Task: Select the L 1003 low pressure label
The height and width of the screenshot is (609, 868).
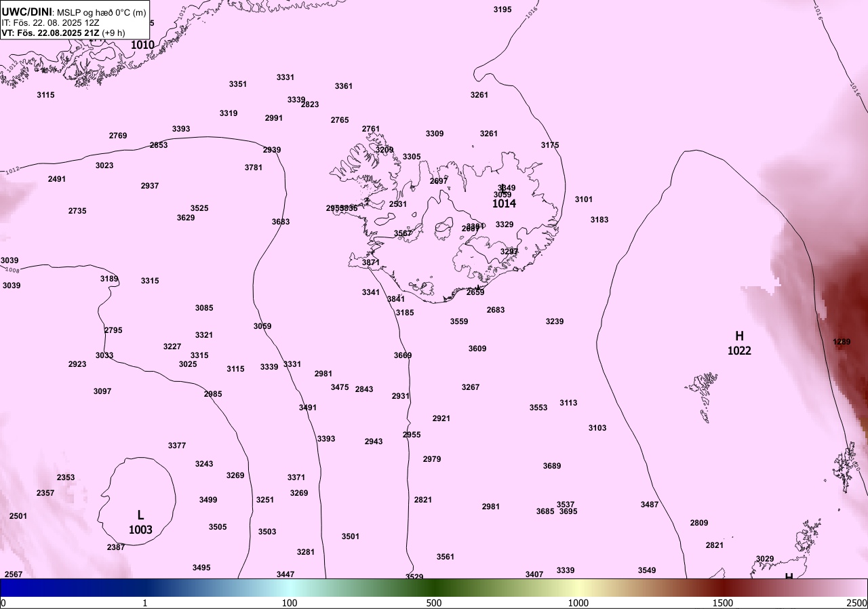Action: click(x=140, y=522)
